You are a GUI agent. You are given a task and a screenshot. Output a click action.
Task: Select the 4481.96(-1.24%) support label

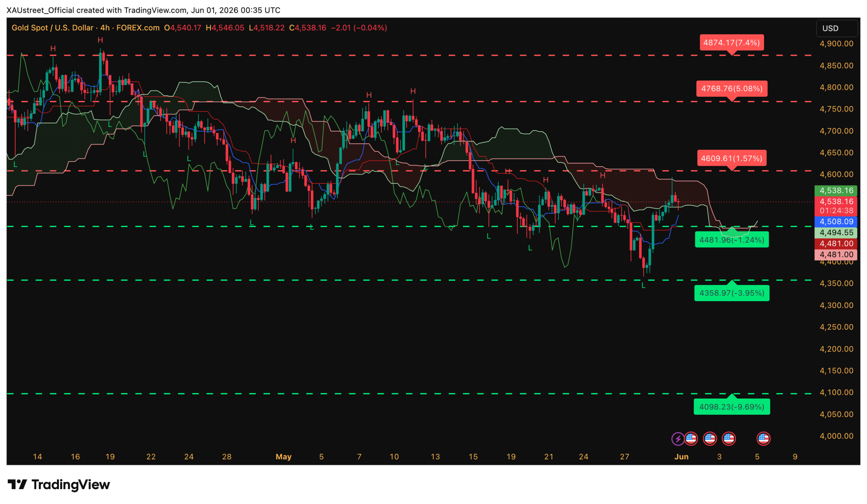point(732,240)
